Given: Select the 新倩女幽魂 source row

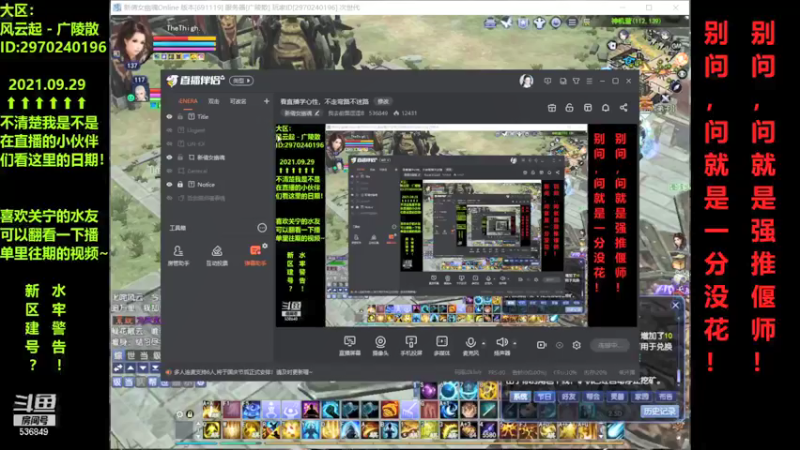Looking at the screenshot, I should (217, 157).
